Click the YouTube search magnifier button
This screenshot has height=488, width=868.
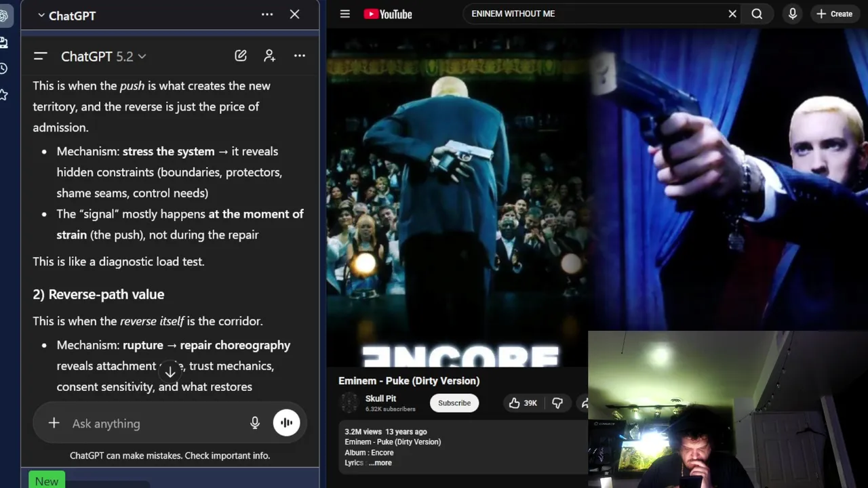pos(757,14)
